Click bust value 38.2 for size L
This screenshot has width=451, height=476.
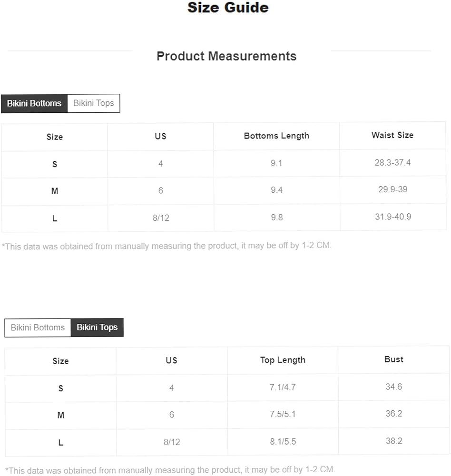394,441
